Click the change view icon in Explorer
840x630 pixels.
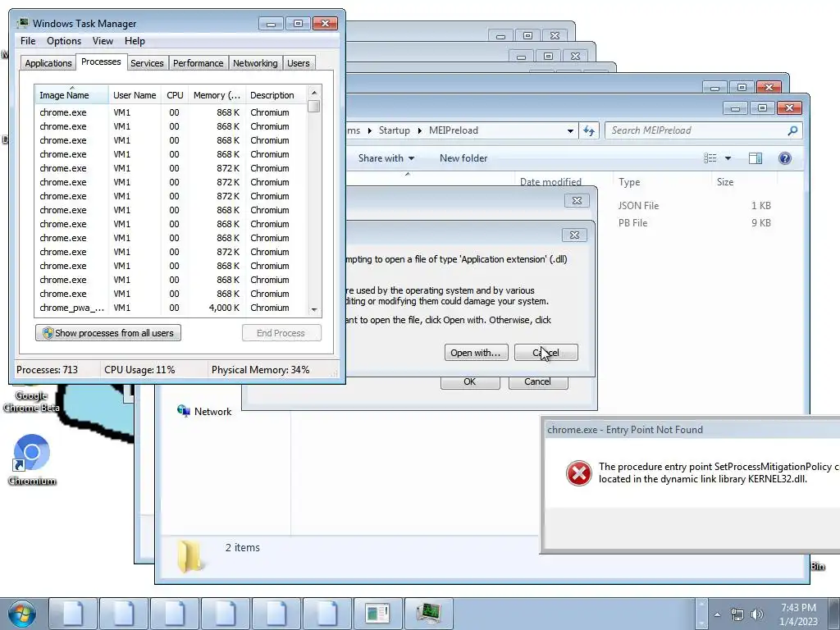point(710,158)
